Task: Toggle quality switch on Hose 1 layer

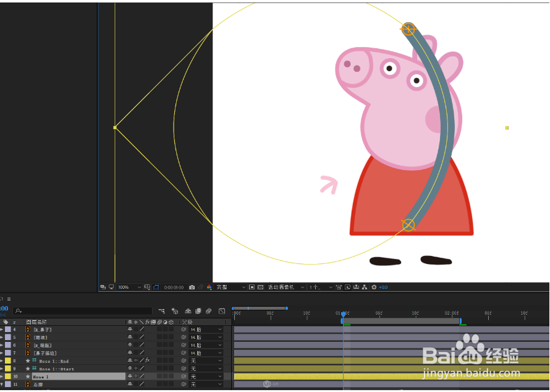Action: tap(142, 376)
